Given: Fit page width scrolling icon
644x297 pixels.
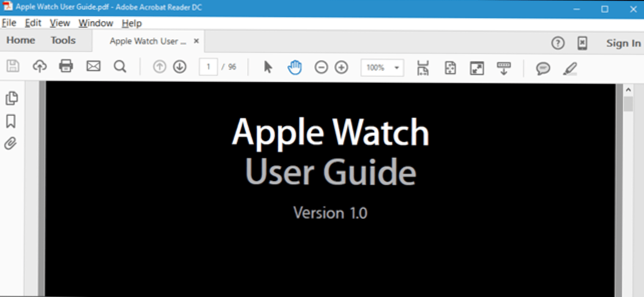Looking at the screenshot, I should tap(423, 68).
